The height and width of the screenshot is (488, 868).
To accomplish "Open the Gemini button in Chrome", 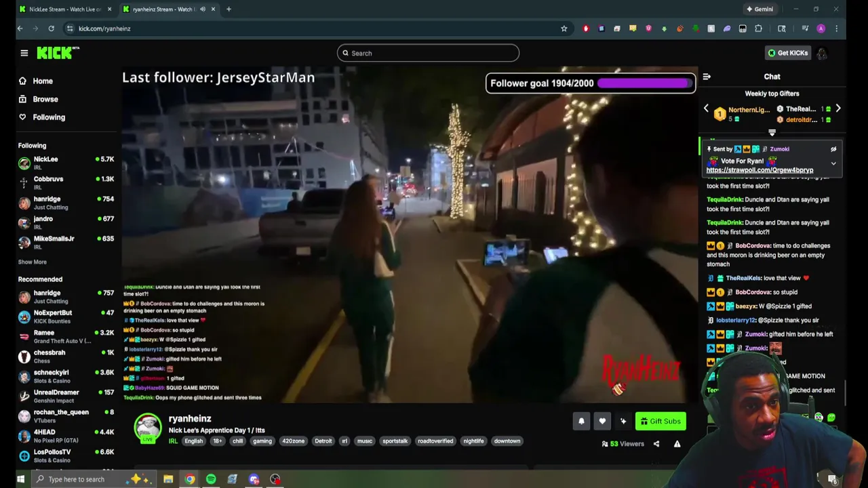I will click(x=759, y=9).
